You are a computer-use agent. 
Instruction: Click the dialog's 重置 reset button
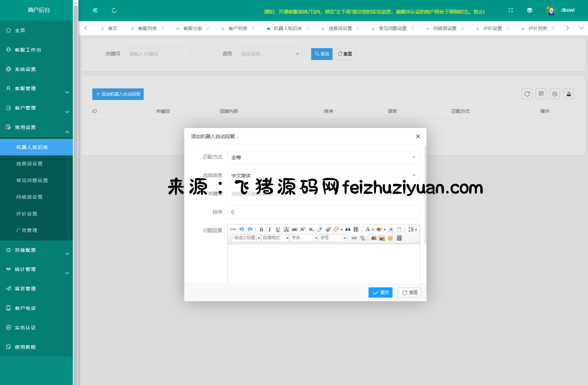(409, 293)
